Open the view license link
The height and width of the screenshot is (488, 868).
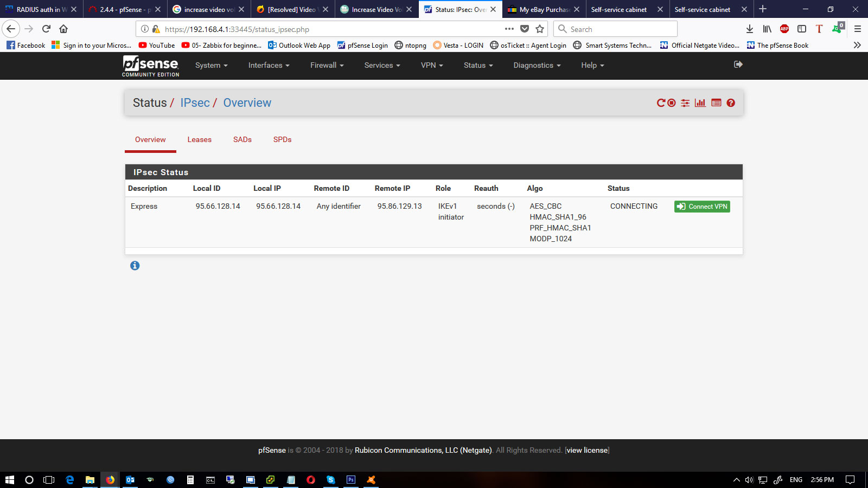pyautogui.click(x=587, y=450)
